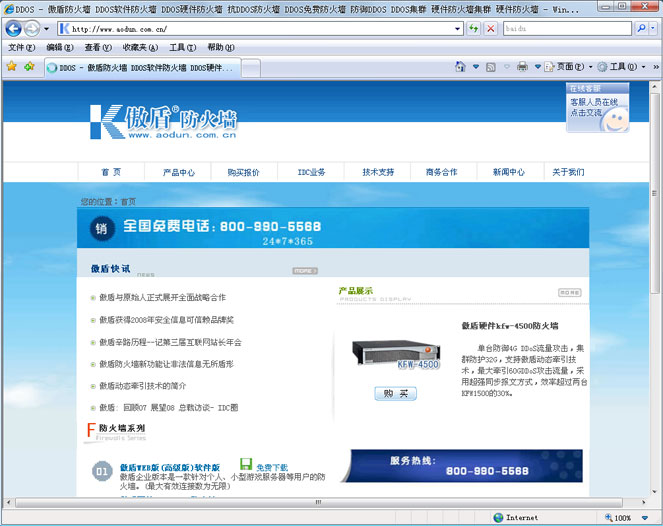Image resolution: width=663 pixels, height=526 pixels.
Task: Click the Print icon in toolbar
Action: click(x=522, y=67)
